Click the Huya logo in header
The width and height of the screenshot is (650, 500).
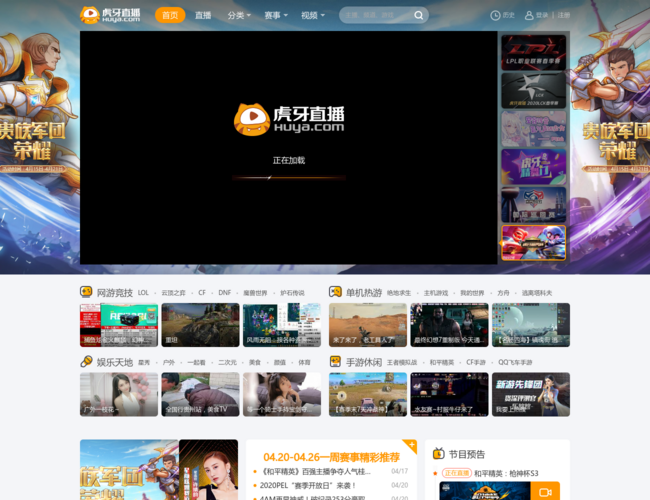tap(110, 15)
